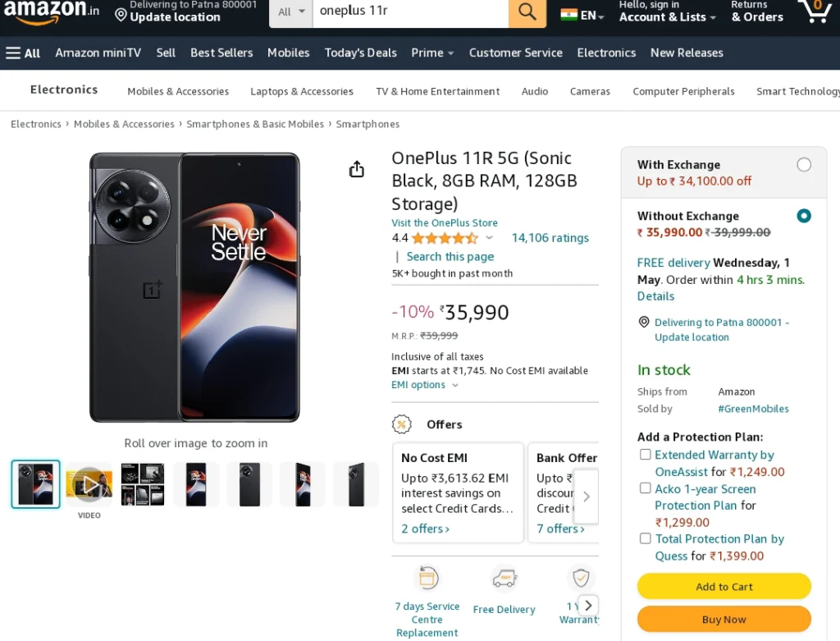
Task: Expand EMI options
Action: 425,385
